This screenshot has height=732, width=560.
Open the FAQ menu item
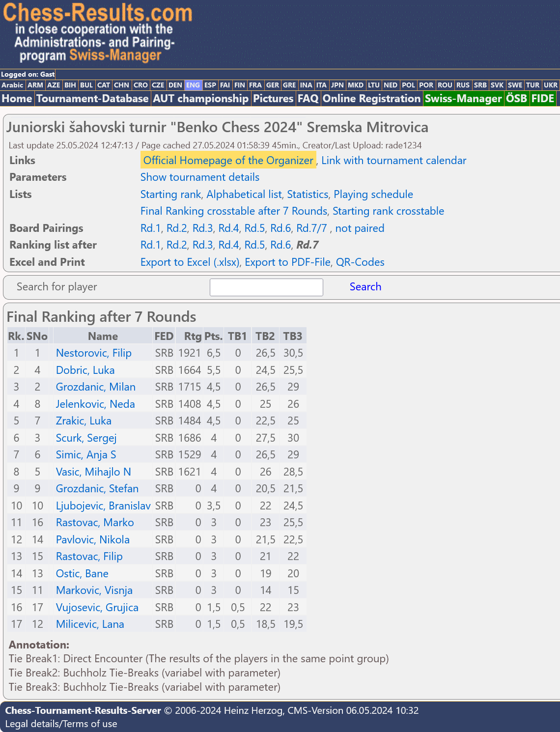click(x=308, y=99)
